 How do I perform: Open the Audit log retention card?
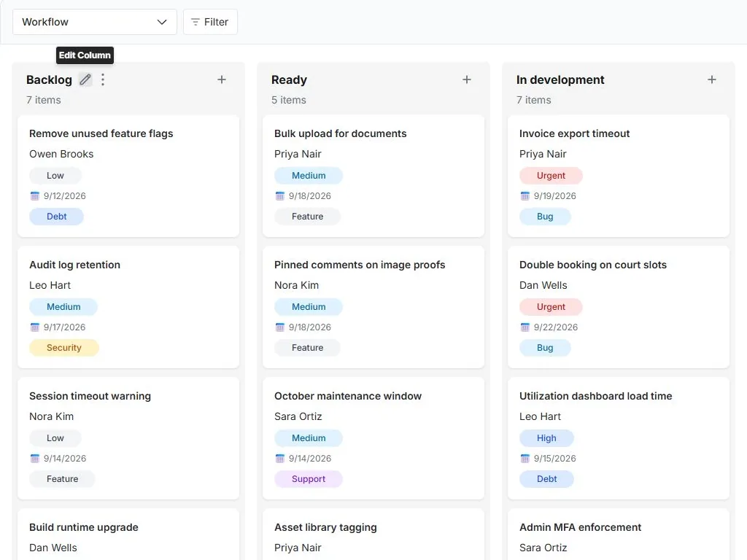pos(128,307)
